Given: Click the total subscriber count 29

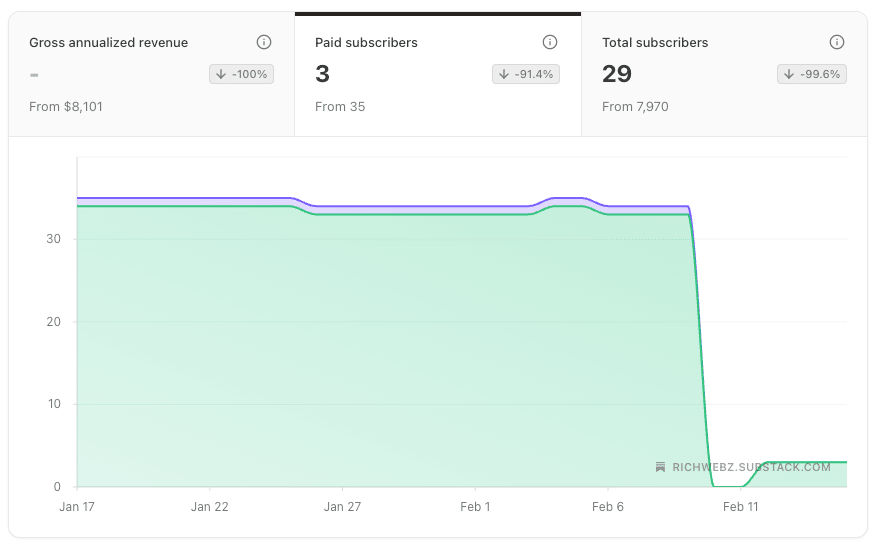Looking at the screenshot, I should tap(617, 74).
